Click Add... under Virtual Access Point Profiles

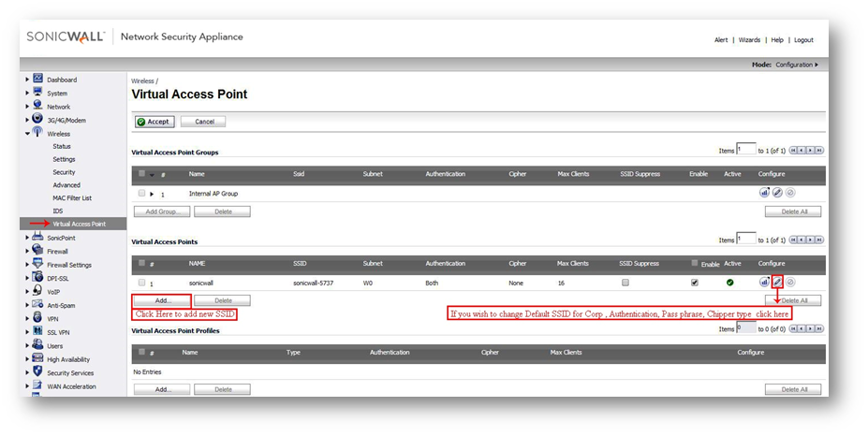[x=162, y=389]
